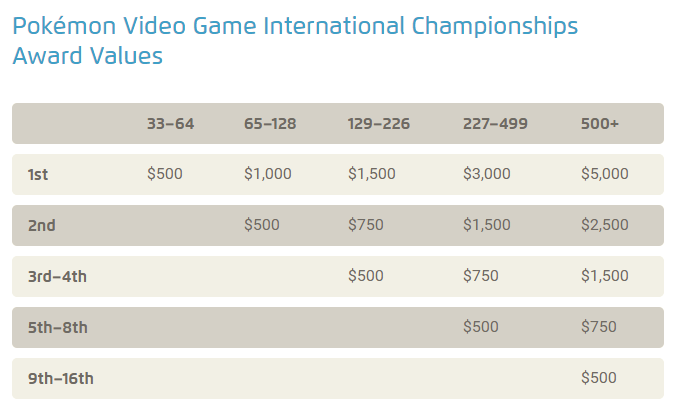Select the $1,000 first place value
The width and height of the screenshot is (678, 411).
point(268,174)
